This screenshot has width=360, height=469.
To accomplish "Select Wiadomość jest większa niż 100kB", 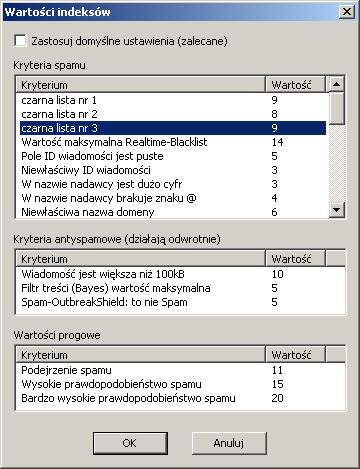I will click(180, 274).
